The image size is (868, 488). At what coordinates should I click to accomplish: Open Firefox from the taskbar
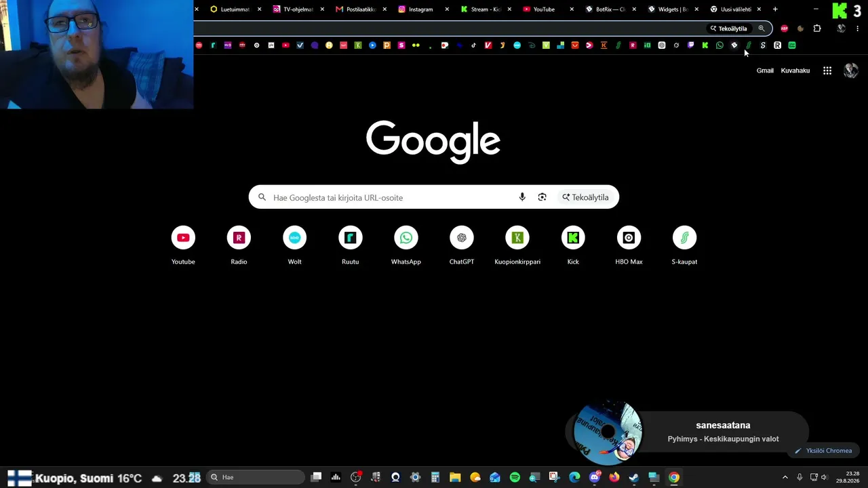[614, 477]
